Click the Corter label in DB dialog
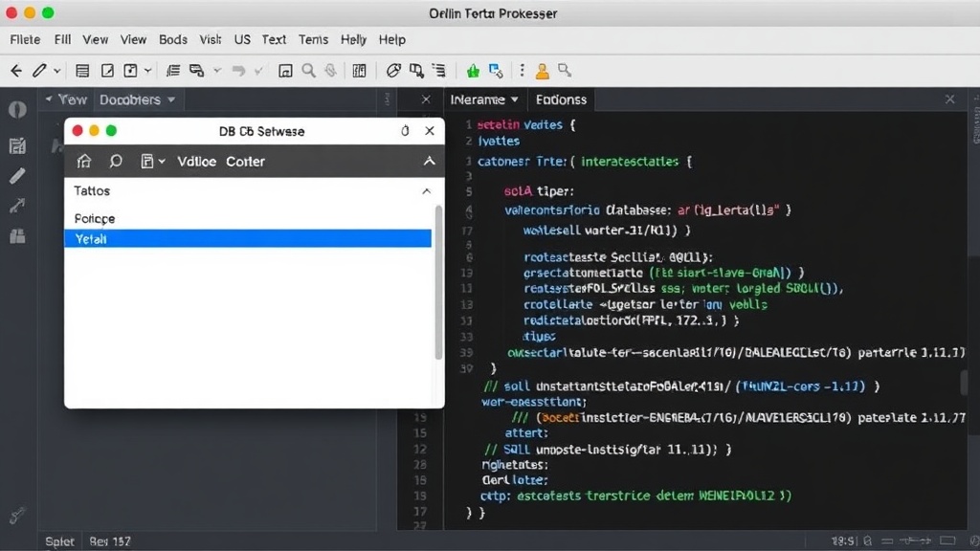The width and height of the screenshot is (980, 551). (x=245, y=161)
